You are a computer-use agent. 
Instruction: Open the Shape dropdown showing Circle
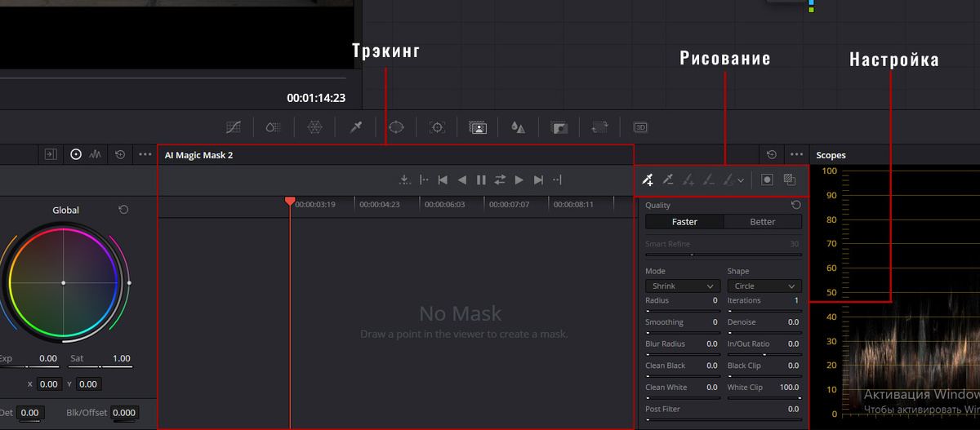point(764,286)
